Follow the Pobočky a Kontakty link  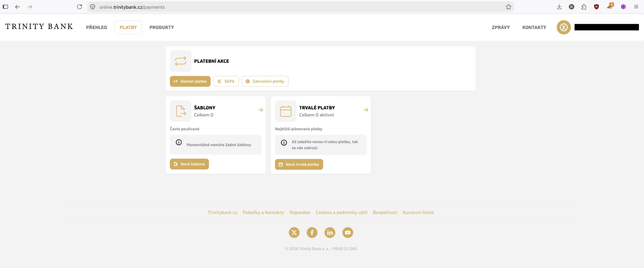tap(263, 212)
